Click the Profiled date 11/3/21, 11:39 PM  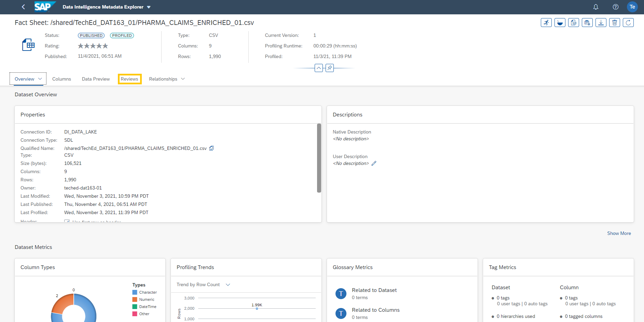[x=332, y=56]
